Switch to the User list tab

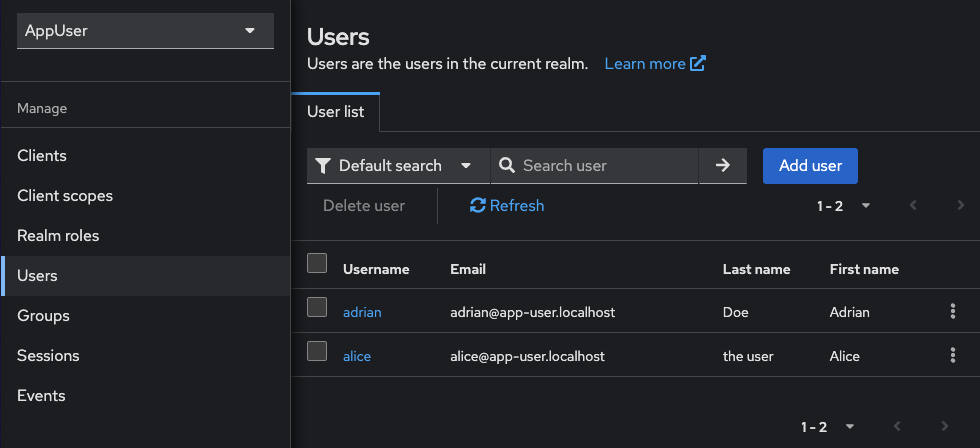(x=335, y=112)
